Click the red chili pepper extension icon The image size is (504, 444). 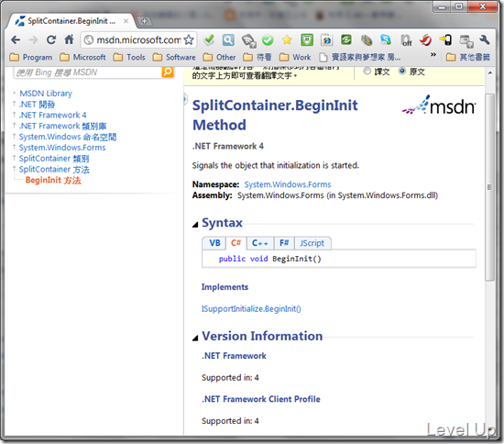(x=425, y=39)
